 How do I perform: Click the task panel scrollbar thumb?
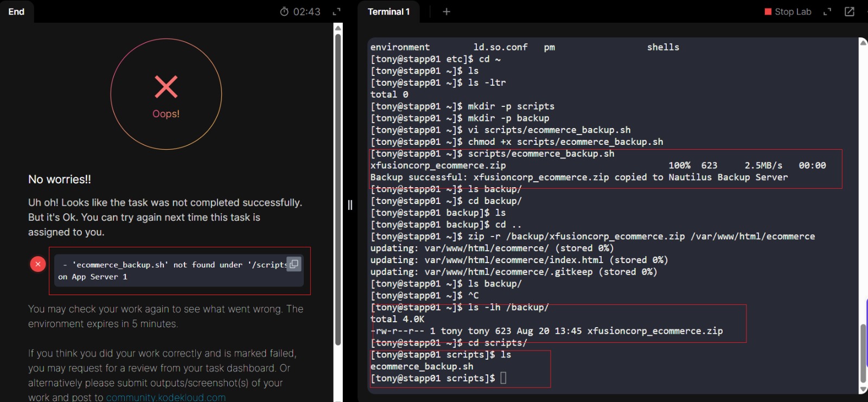[x=338, y=190]
